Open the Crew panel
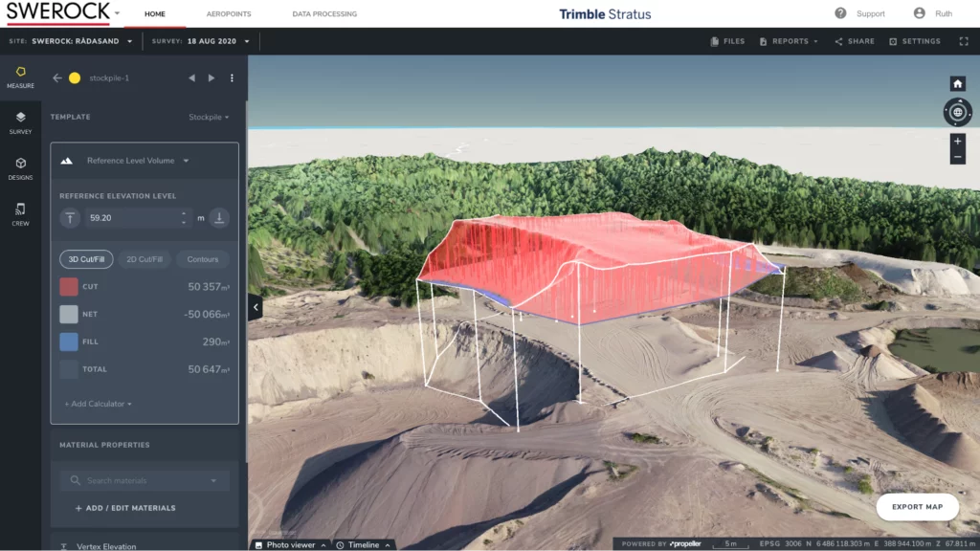 [20, 214]
